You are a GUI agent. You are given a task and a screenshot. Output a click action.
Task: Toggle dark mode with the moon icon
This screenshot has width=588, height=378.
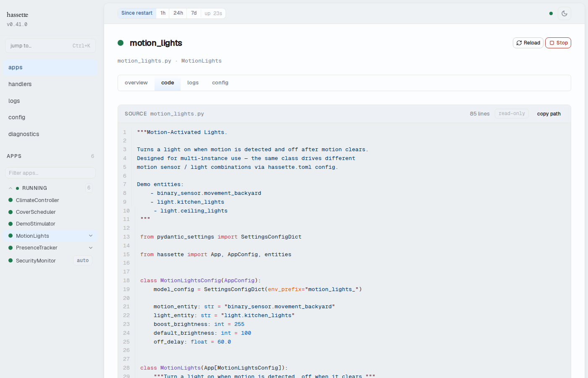click(x=564, y=13)
